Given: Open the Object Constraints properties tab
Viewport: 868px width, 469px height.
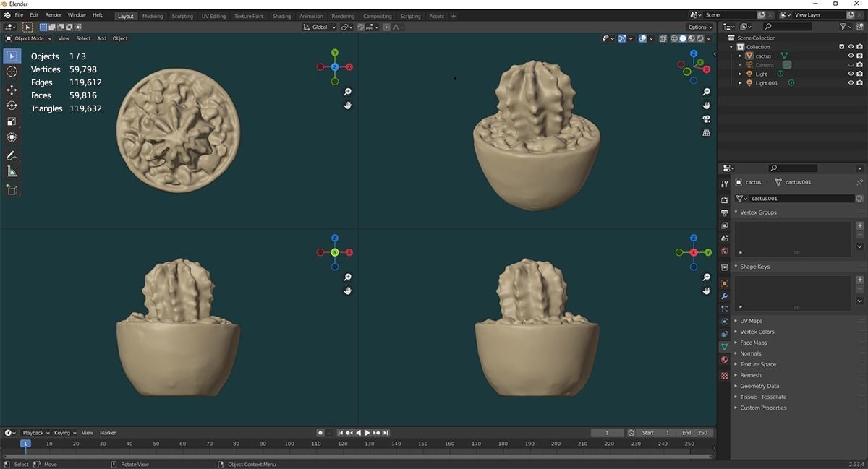Looking at the screenshot, I should tap(724, 334).
